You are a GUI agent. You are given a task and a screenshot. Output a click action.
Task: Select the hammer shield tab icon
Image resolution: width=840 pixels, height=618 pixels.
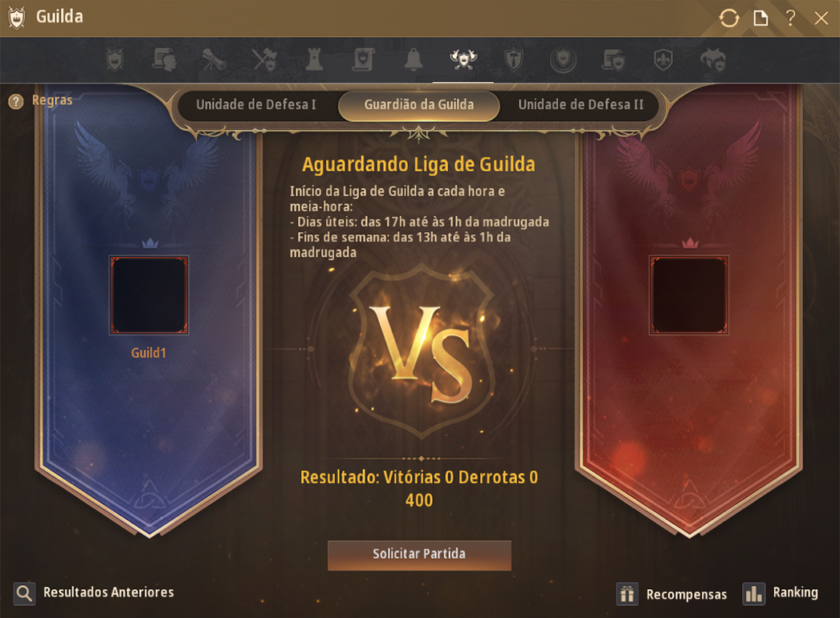tap(513, 59)
